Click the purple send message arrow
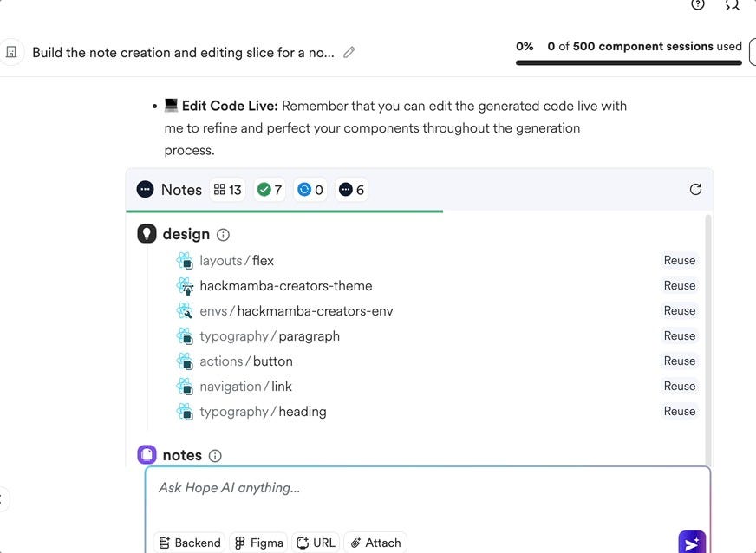The image size is (756, 553). coord(691,543)
